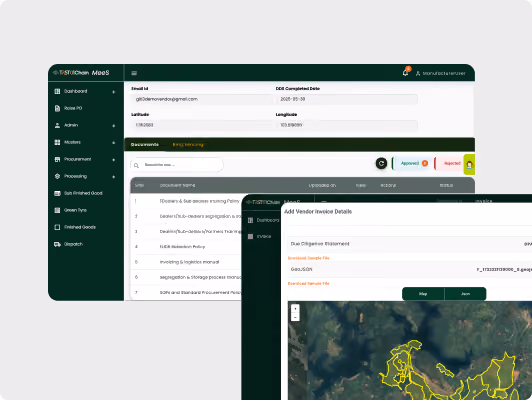Click the Uploaded On column header
This screenshot has height=400, width=532.
pyautogui.click(x=322, y=186)
